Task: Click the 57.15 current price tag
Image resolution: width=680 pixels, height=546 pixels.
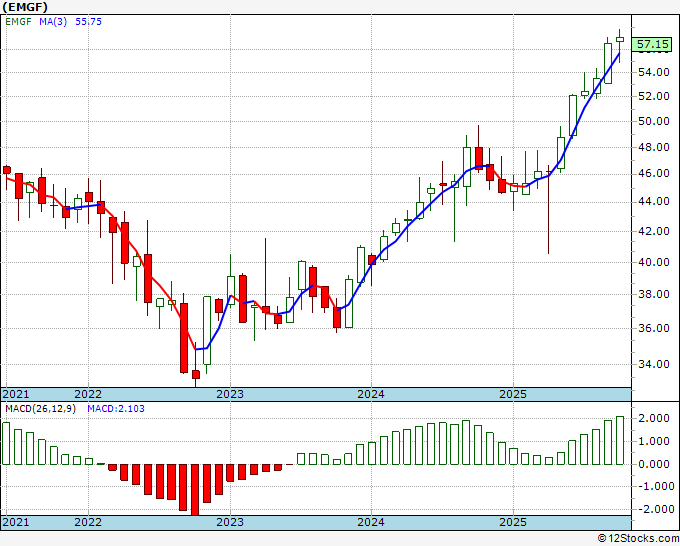Action: click(653, 44)
